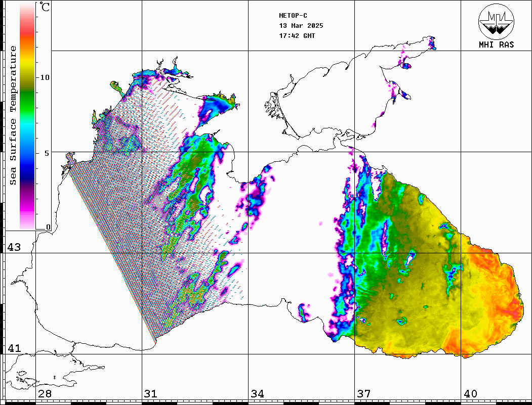The image size is (532, 405).
Task: Click the date "13 Mar 2025"
Action: [x=301, y=26]
